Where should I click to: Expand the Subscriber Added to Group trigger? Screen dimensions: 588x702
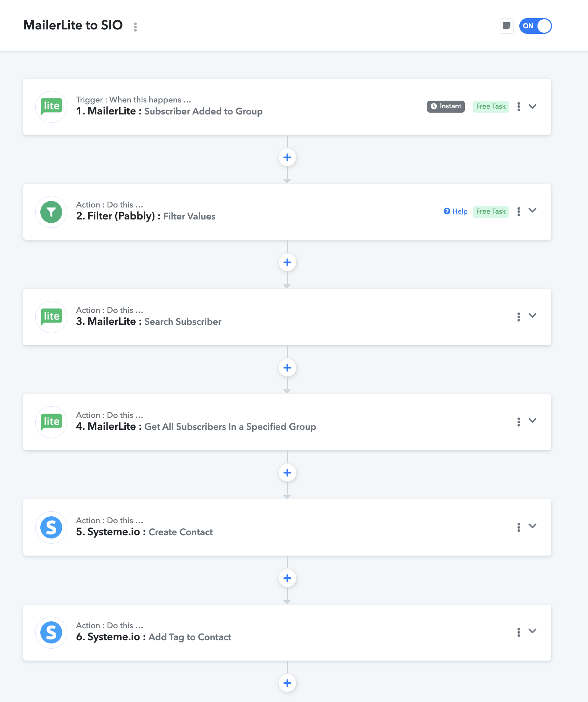tap(532, 106)
